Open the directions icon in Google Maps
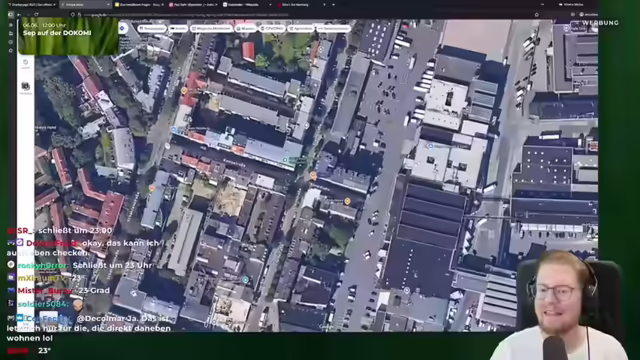Viewport: 640px width, 360px height. 122,28
